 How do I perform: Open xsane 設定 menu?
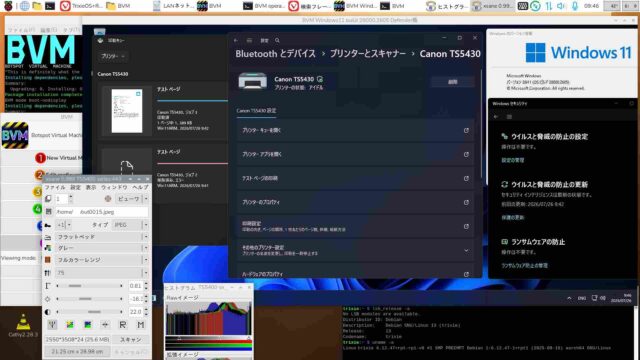tap(76, 187)
